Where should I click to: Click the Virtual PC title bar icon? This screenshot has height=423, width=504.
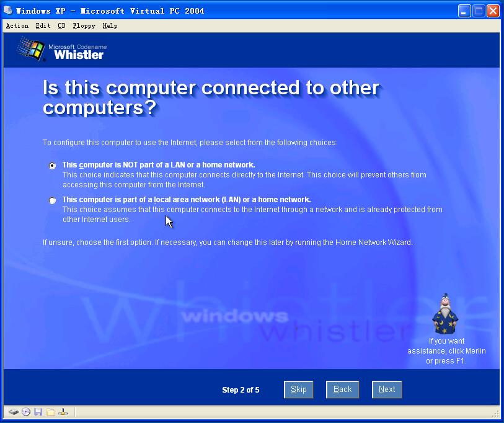point(8,11)
